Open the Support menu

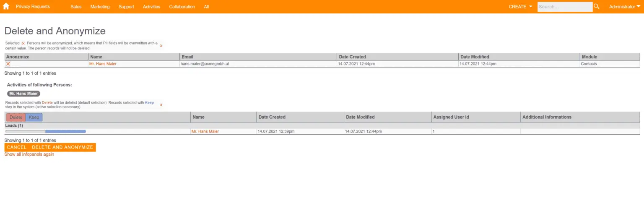click(x=126, y=7)
